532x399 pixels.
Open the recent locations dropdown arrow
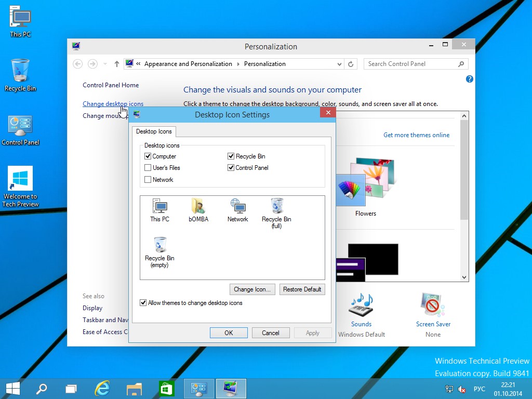[105, 64]
